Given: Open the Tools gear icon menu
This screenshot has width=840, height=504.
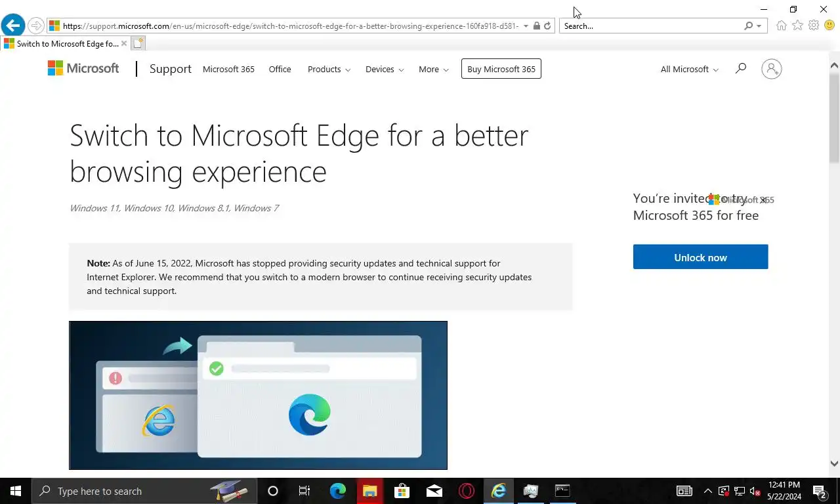Looking at the screenshot, I should point(814,26).
